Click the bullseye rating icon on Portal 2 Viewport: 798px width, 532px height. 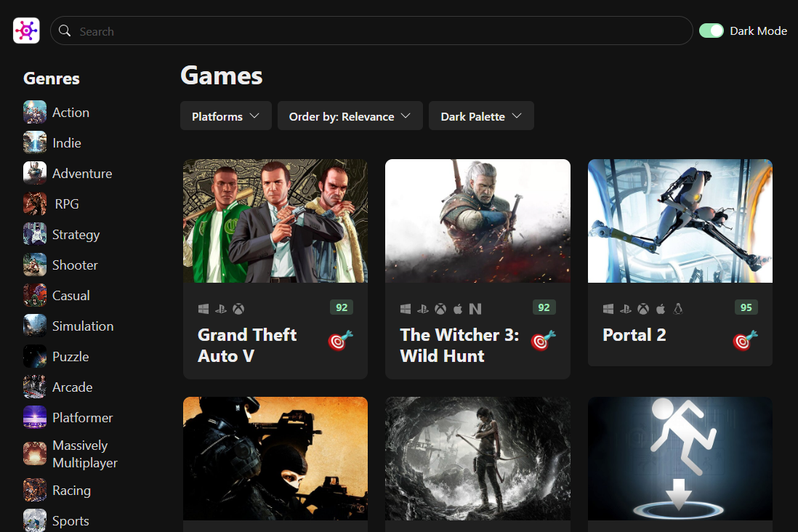point(745,341)
